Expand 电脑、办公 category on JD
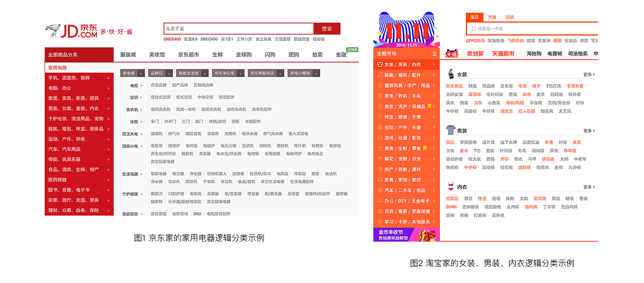Image resolution: width=644 pixels, height=283 pixels. 79,88
